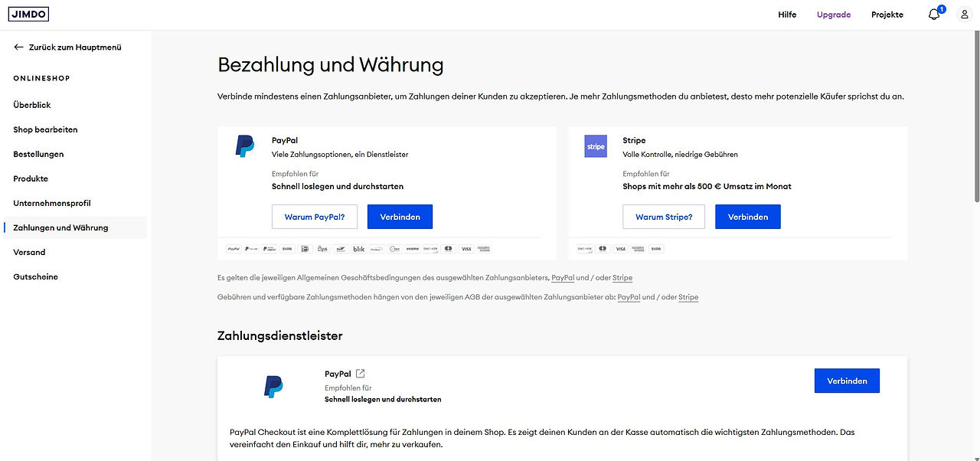Open the Hilfe menu
Viewport: 980px width, 461px height.
point(787,15)
